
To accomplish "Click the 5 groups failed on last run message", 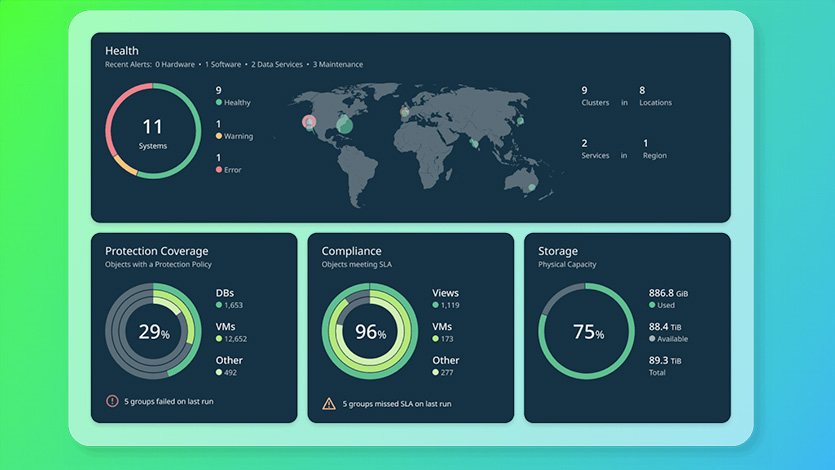I will pos(169,401).
